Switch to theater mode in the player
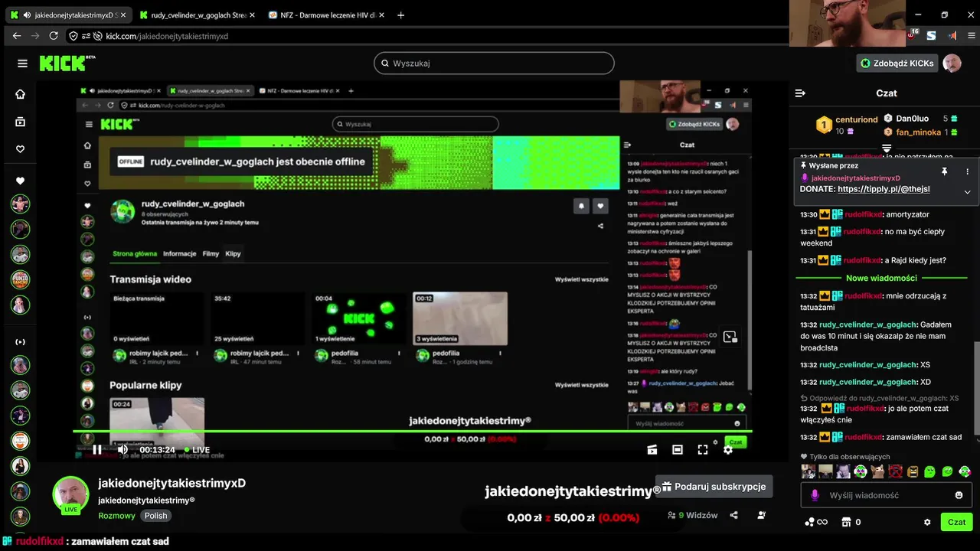 tap(678, 450)
